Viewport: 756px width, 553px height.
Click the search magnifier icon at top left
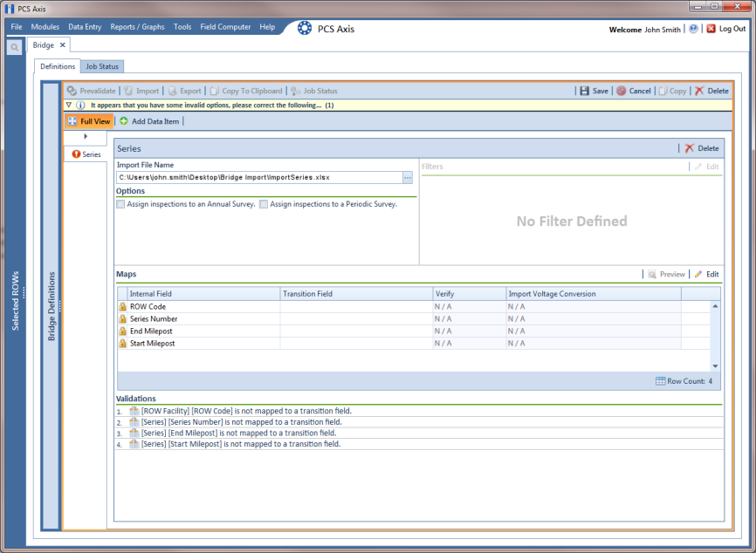point(15,47)
